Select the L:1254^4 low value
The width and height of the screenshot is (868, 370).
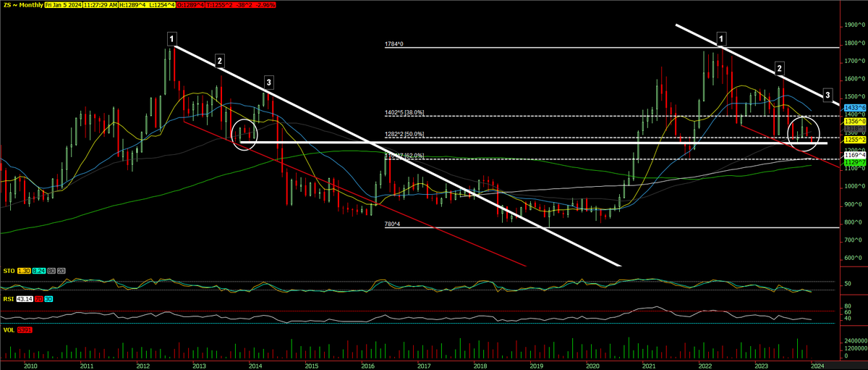coord(161,5)
